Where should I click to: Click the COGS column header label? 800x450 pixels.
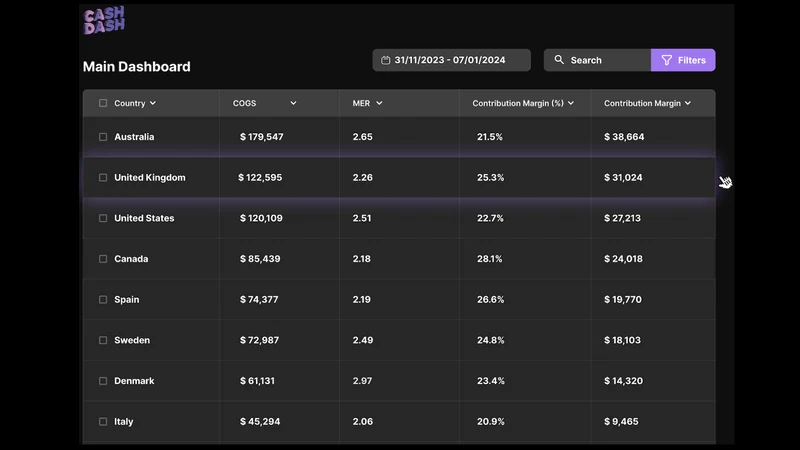click(244, 103)
